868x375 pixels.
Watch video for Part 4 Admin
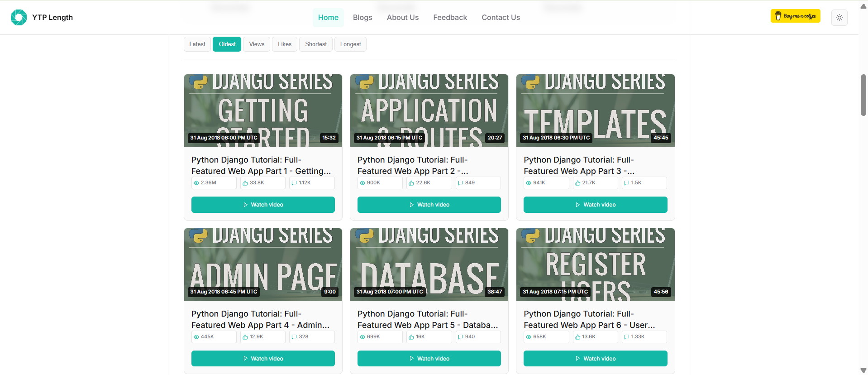(x=263, y=359)
